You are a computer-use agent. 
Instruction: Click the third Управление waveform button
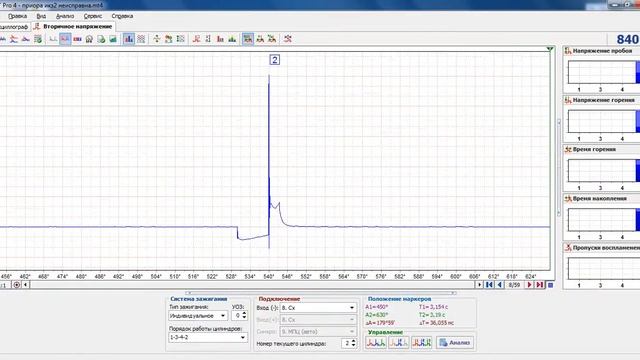(421, 342)
